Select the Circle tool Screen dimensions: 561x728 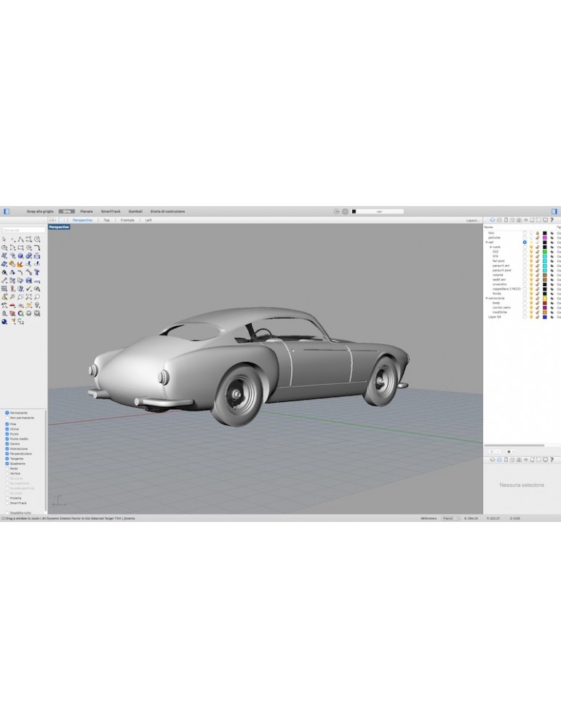pos(37,239)
